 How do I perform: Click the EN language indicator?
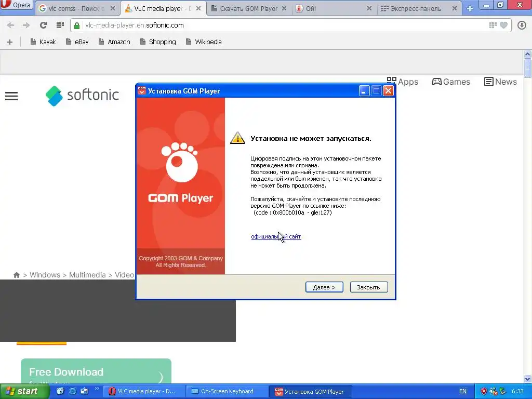pyautogui.click(x=463, y=391)
